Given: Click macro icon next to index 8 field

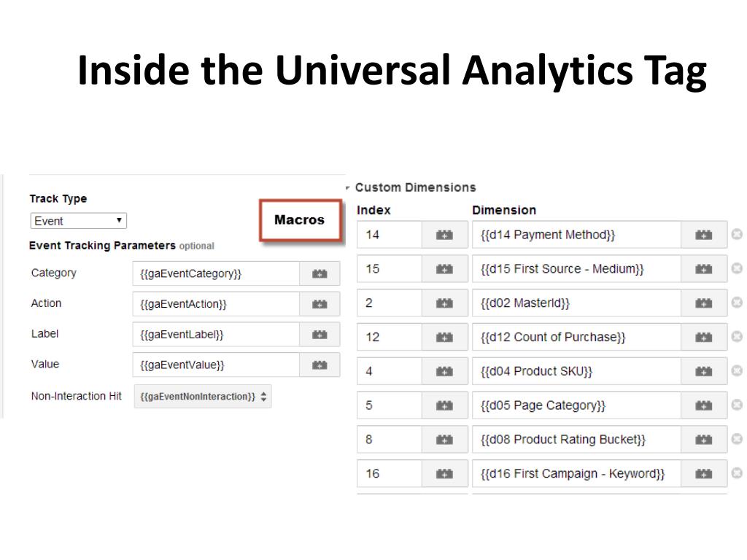Looking at the screenshot, I should [444, 440].
